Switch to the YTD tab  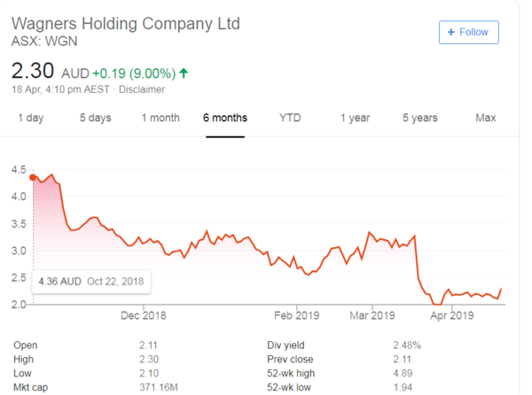(x=290, y=118)
